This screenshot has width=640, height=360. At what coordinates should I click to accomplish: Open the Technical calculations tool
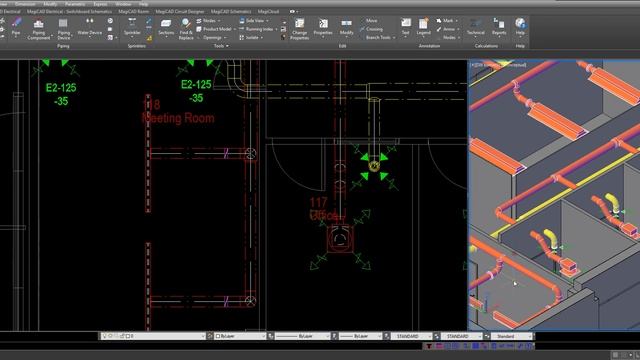pos(476,27)
